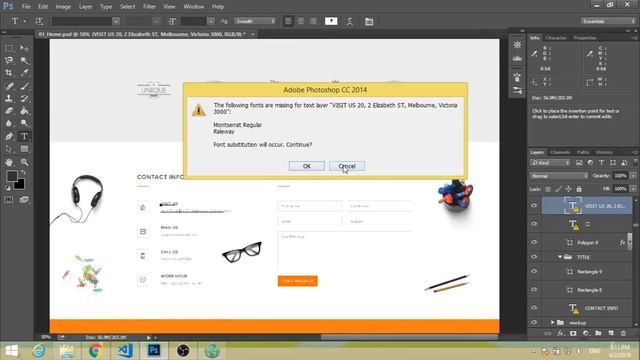Toggle Character and Paragraph panels icon
Image resolution: width=640 pixels, height=360 pixels.
coord(369,21)
